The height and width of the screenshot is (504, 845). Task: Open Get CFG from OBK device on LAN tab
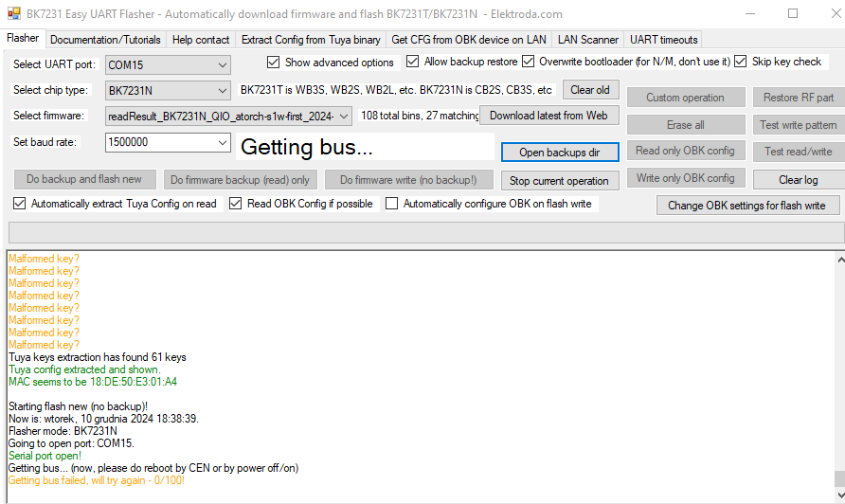468,40
